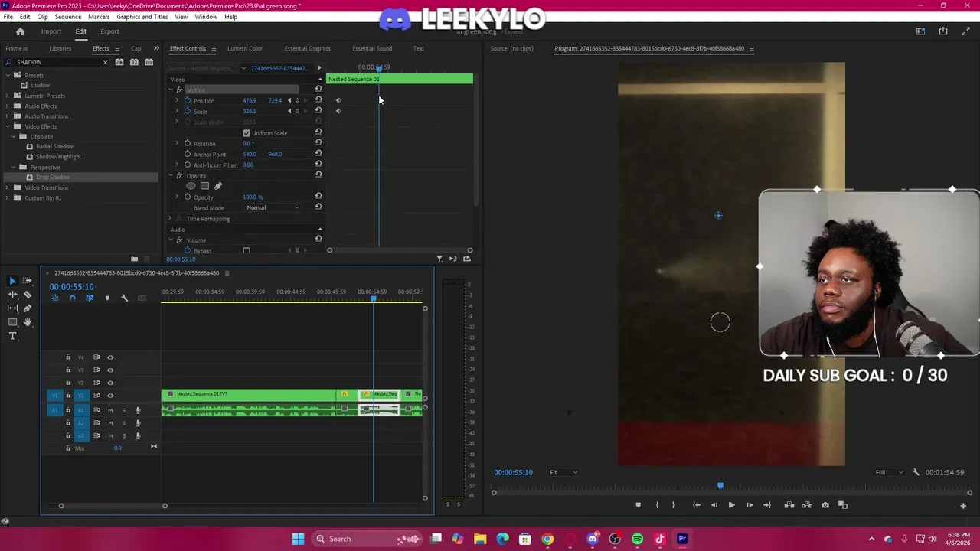Toggle insert sequences as nests button
Screen dimensions: 980x551
(x=55, y=298)
